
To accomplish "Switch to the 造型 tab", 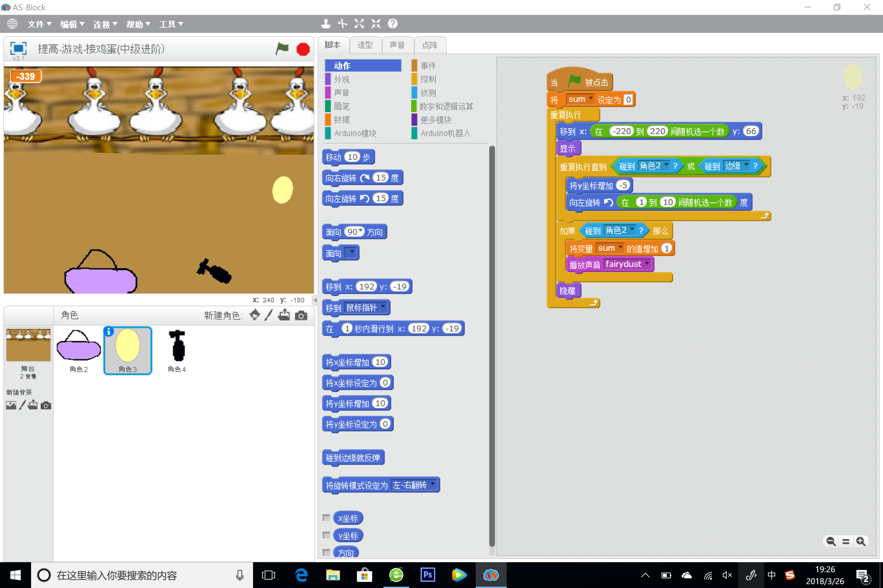I will tap(365, 46).
